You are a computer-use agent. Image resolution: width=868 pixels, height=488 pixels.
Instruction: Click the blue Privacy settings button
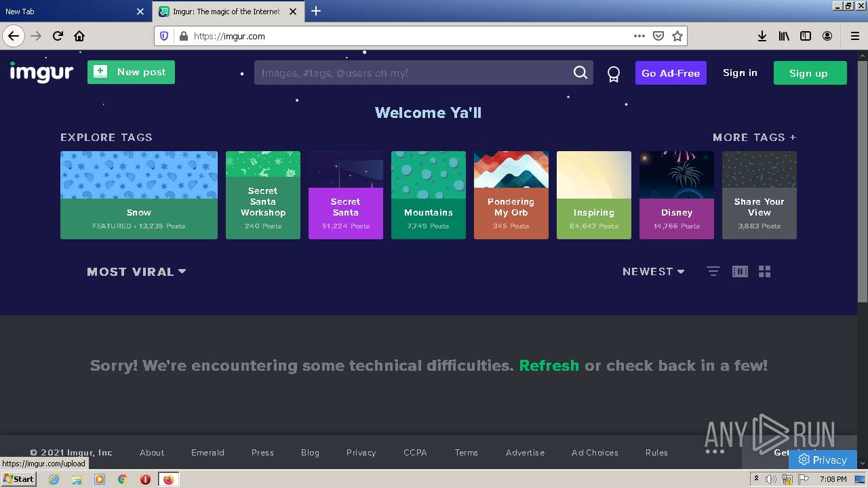coord(823,460)
